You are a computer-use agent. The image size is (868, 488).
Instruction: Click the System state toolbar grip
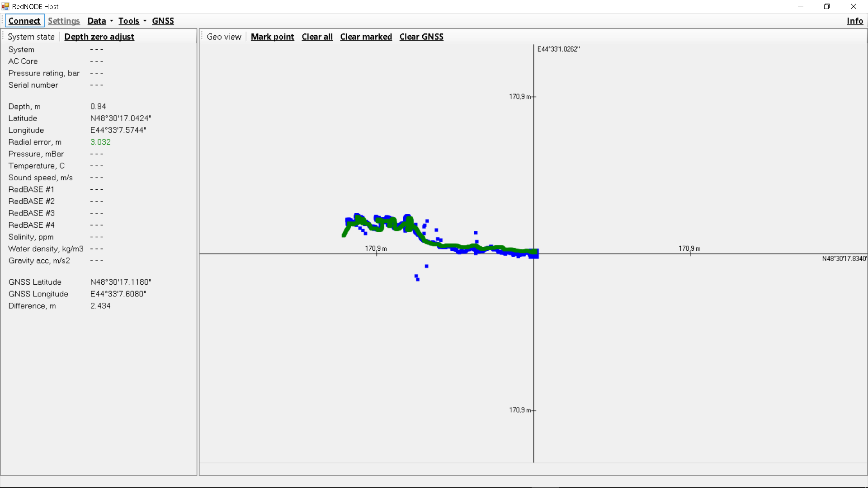(3, 37)
